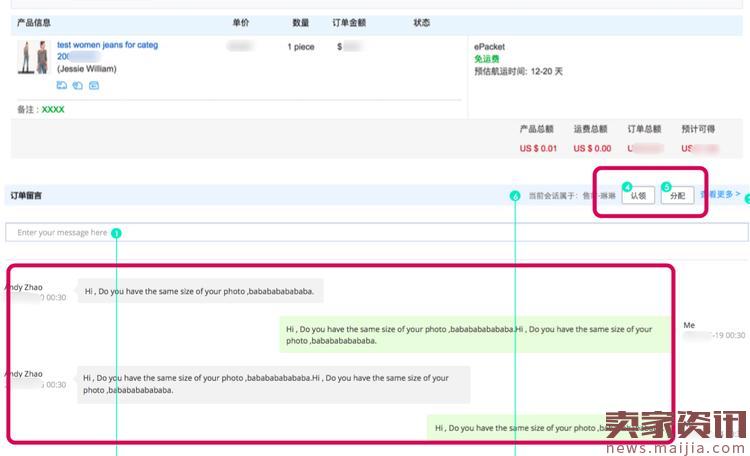The height and width of the screenshot is (456, 750).
Task: Click the '1 piece' quantity value
Action: (301, 47)
